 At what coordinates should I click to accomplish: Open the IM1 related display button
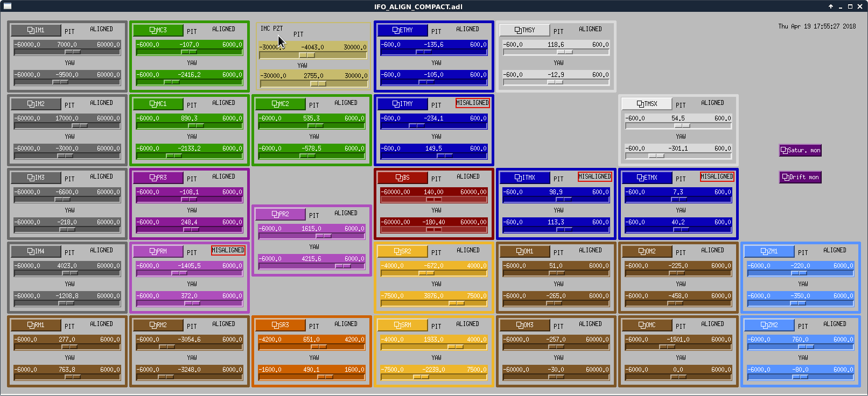tap(36, 30)
